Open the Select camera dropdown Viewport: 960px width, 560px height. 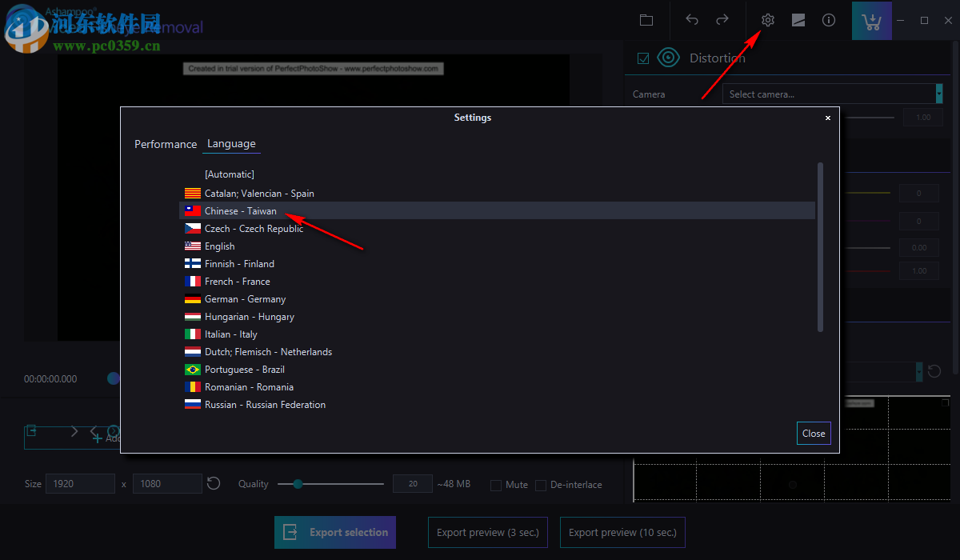833,94
